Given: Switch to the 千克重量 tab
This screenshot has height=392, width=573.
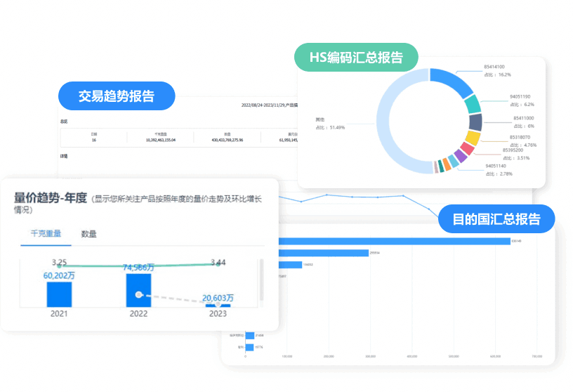Looking at the screenshot, I should click(x=46, y=234).
